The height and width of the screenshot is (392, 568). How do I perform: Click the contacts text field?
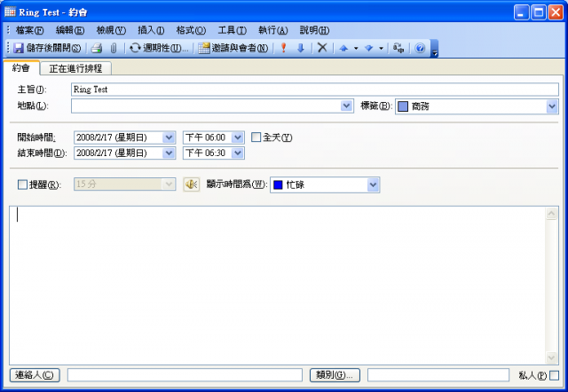(185, 375)
